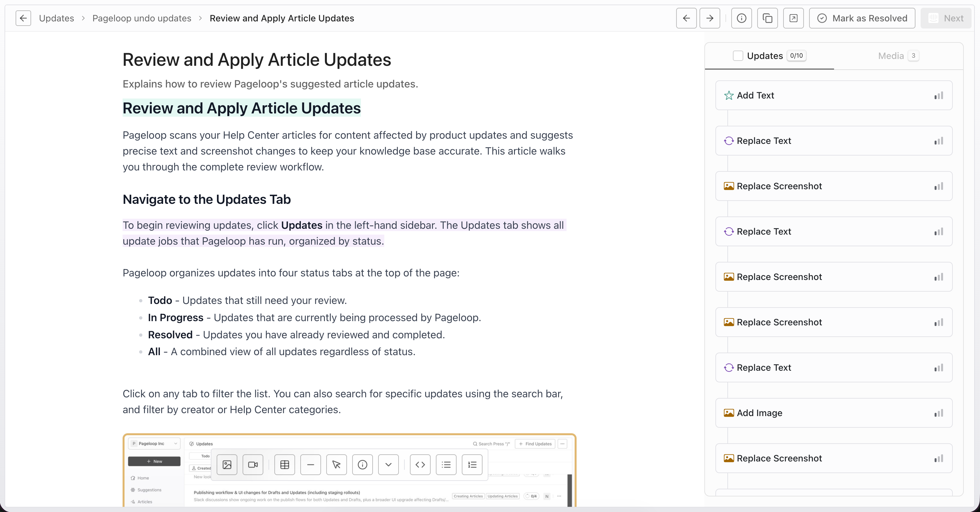Switch to the Updates tab
The width and height of the screenshot is (980, 512).
coord(769,56)
